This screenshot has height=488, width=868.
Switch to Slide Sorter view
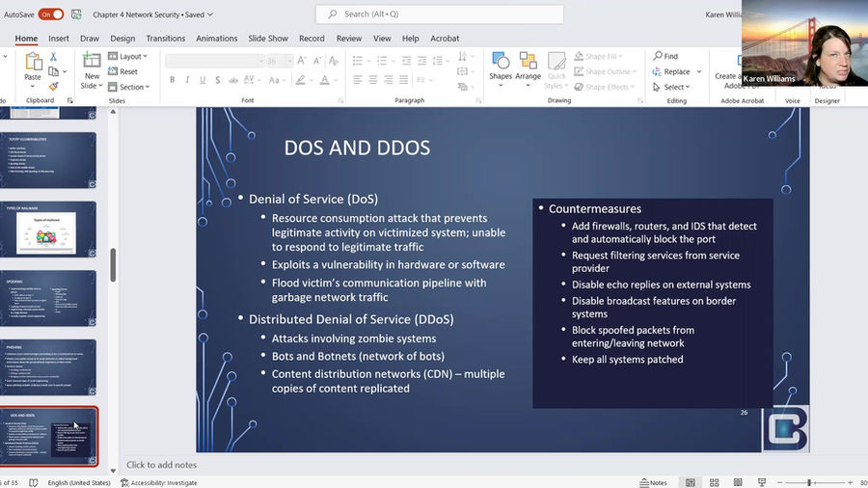pyautogui.click(x=714, y=482)
